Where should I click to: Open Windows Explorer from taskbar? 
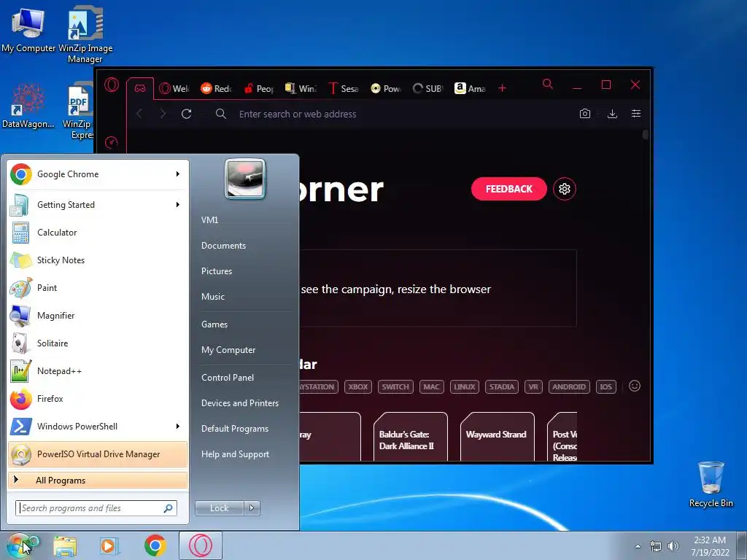click(65, 545)
